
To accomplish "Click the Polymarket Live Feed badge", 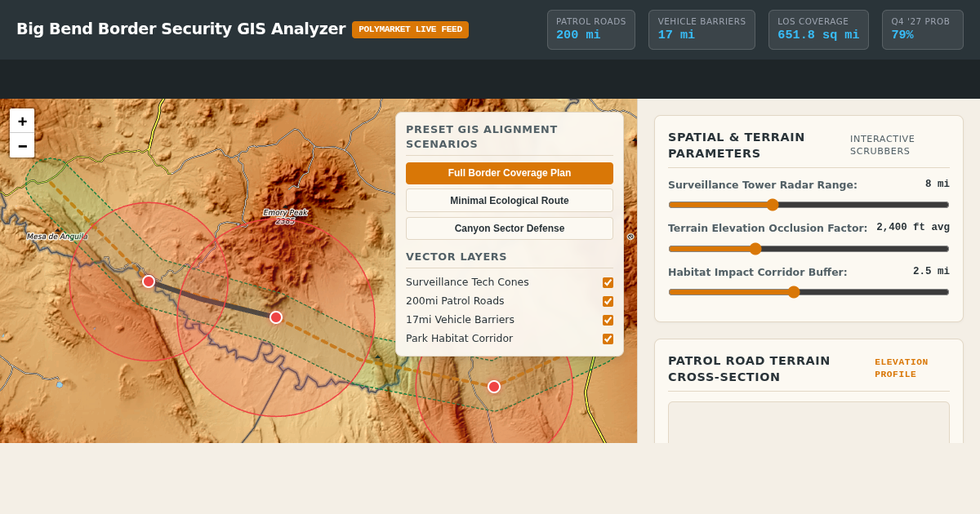I will (x=410, y=29).
